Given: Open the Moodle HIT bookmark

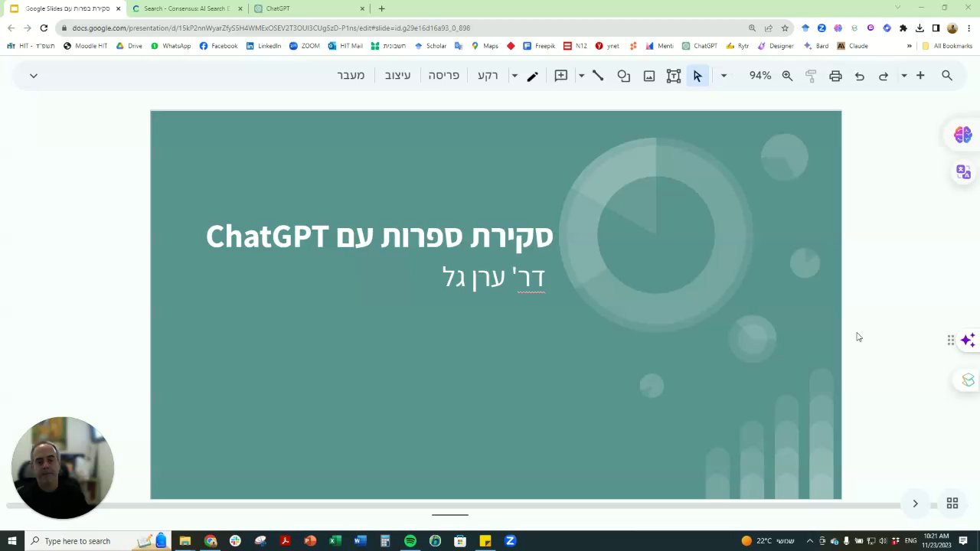Looking at the screenshot, I should (x=85, y=46).
